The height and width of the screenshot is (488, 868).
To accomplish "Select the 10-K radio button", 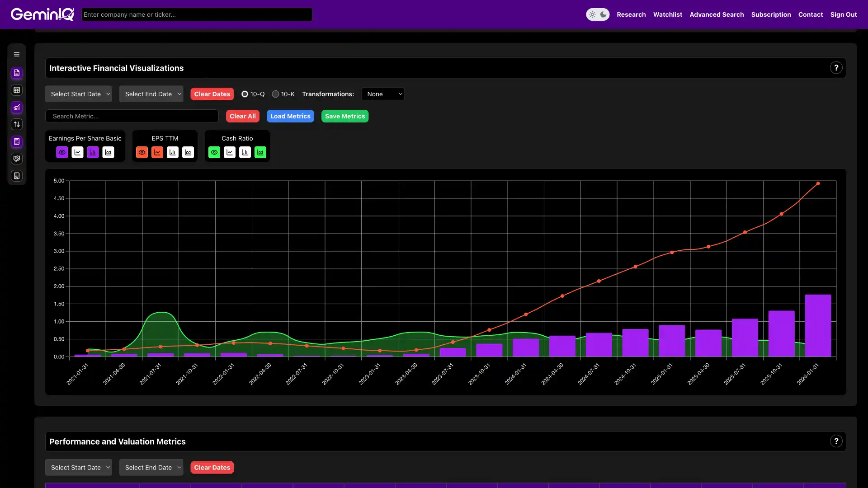I will click(x=276, y=94).
